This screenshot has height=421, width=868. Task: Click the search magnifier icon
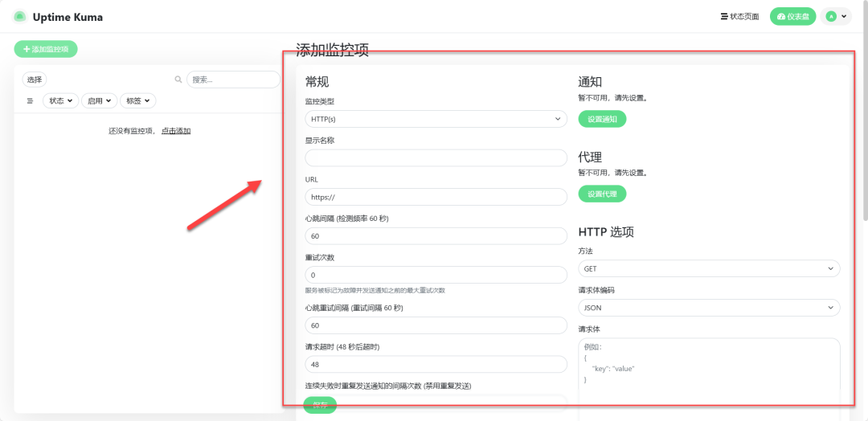coord(178,80)
